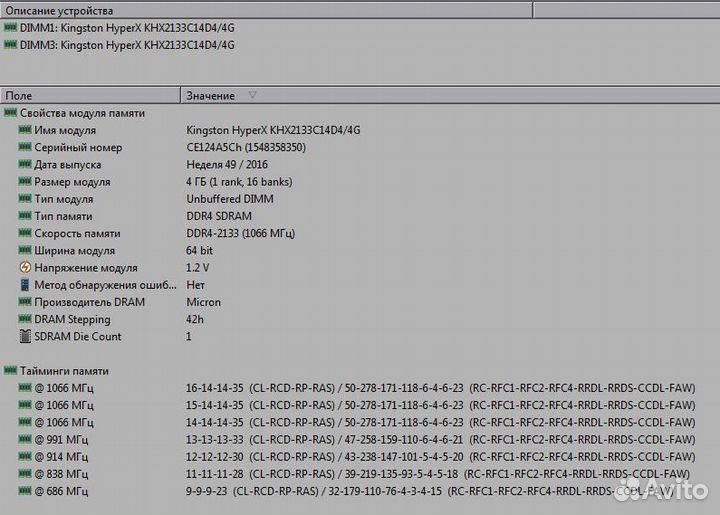Select value Kingston HyperX KHX2133C14D4/4G in properties
This screenshot has height=515, width=720.
click(273, 130)
